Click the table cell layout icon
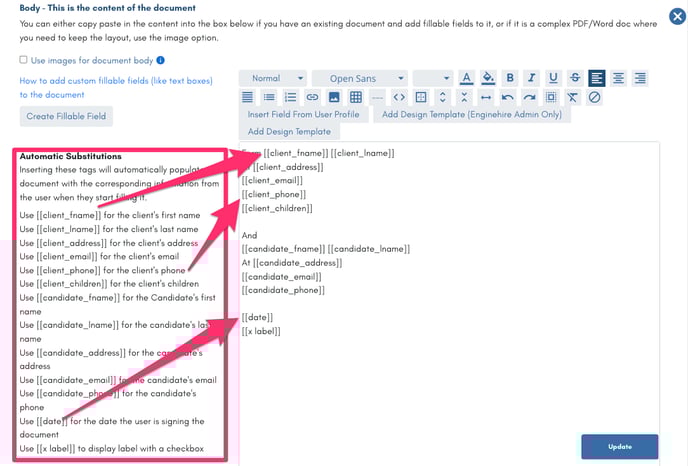 coord(421,97)
